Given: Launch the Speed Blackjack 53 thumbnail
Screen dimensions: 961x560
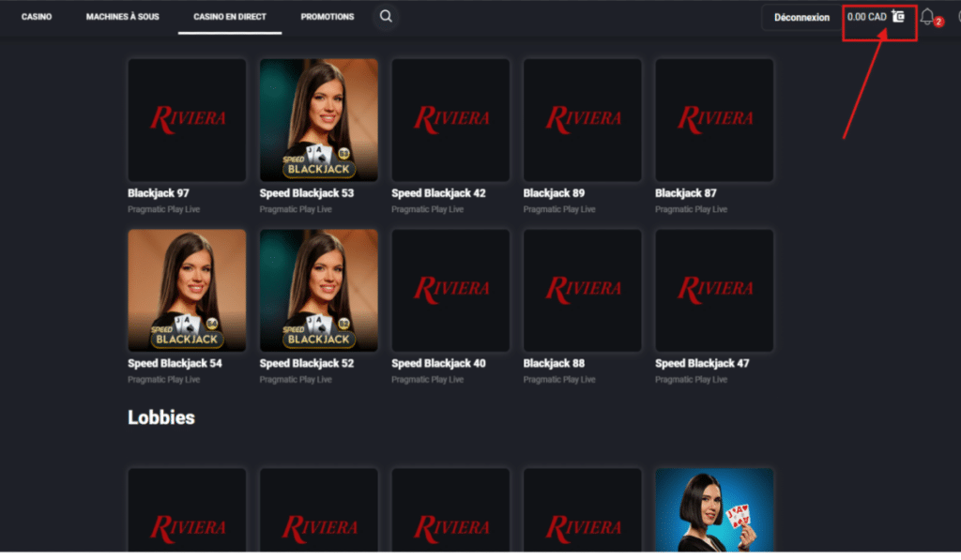Looking at the screenshot, I should pos(318,120).
